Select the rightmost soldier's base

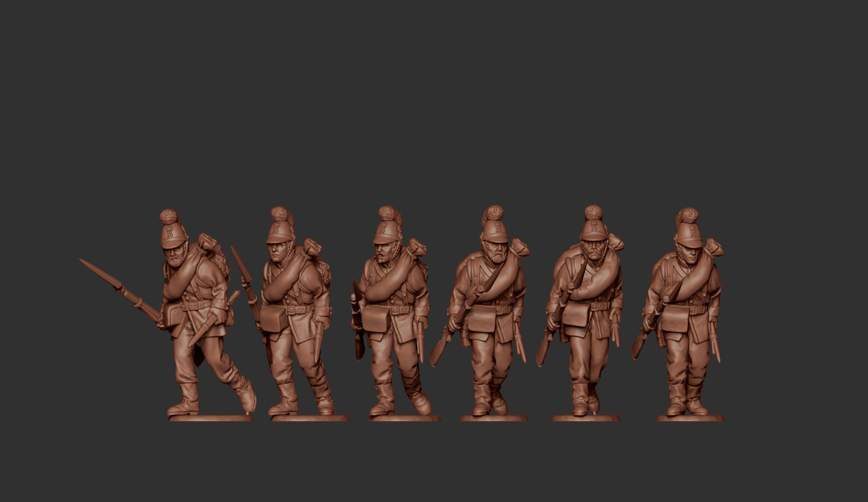pyautogui.click(x=690, y=418)
